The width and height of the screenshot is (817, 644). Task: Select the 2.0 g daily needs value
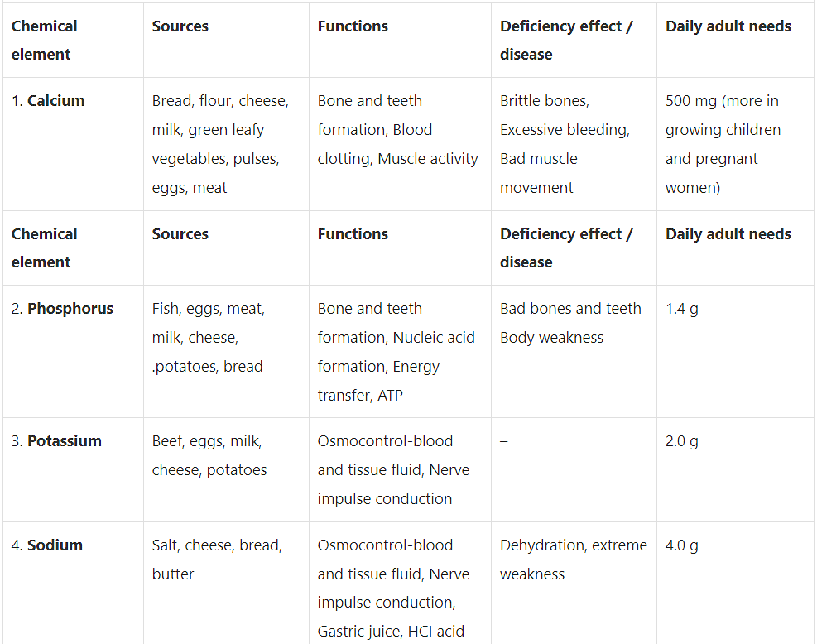tap(682, 441)
